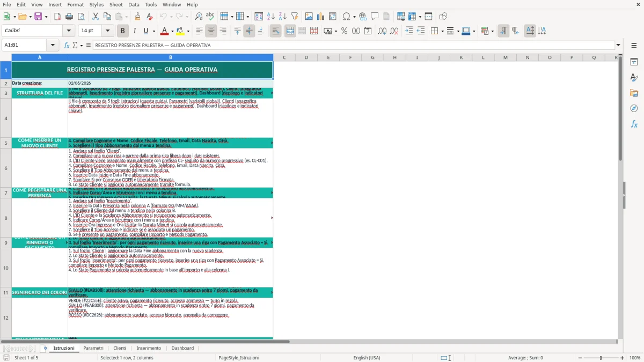Toggle Merge and Center Cells
The image size is (644, 362).
(290, 31)
